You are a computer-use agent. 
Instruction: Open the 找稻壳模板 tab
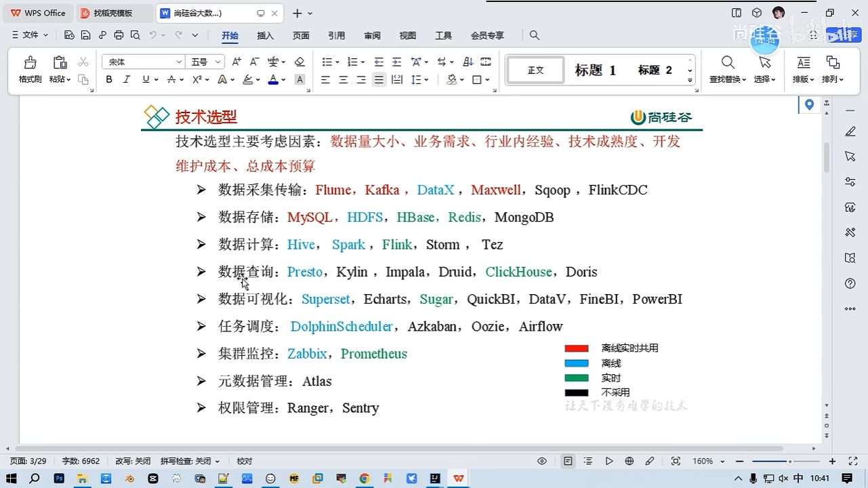tap(115, 13)
